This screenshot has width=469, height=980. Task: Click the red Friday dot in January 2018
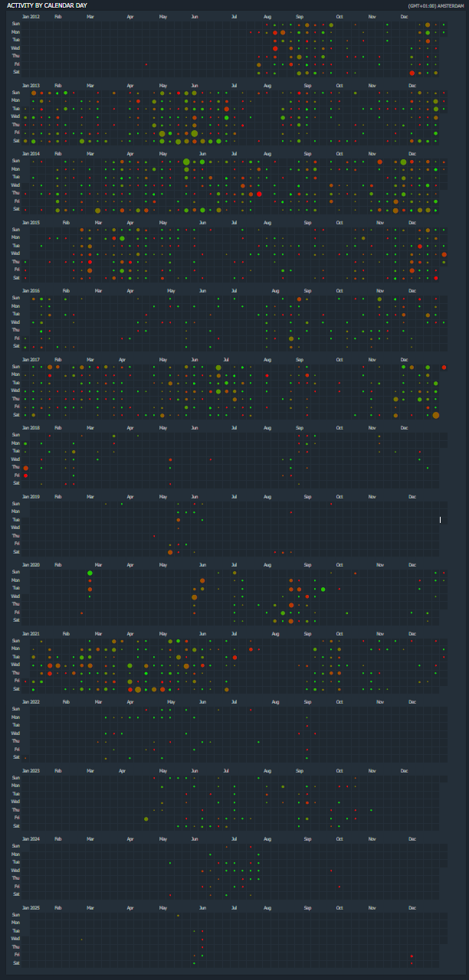(25, 475)
